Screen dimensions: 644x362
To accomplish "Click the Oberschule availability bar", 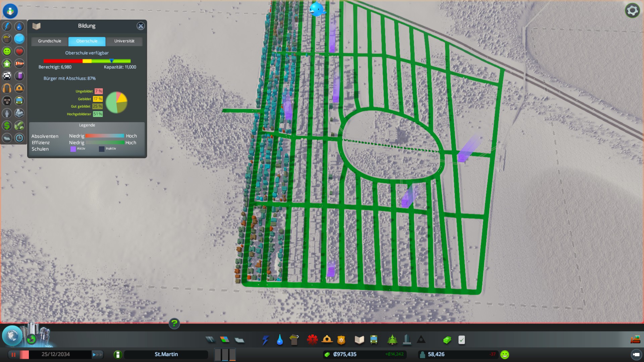I will coord(87,61).
